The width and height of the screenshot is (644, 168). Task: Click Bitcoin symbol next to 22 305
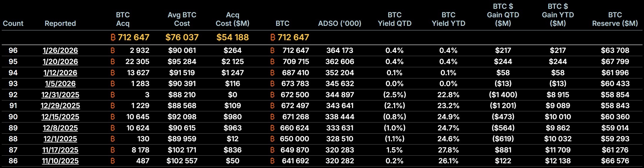pos(113,62)
